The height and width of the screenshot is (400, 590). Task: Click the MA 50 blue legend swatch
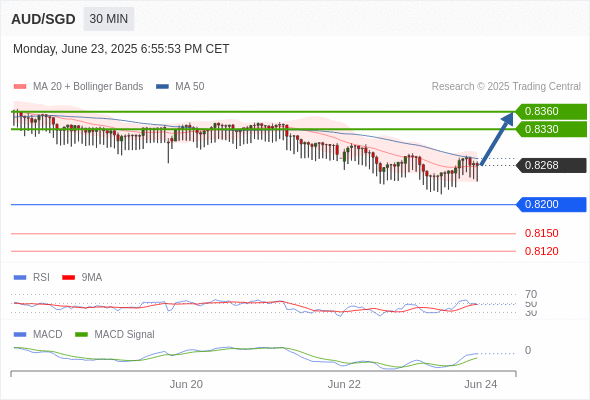tap(162, 87)
